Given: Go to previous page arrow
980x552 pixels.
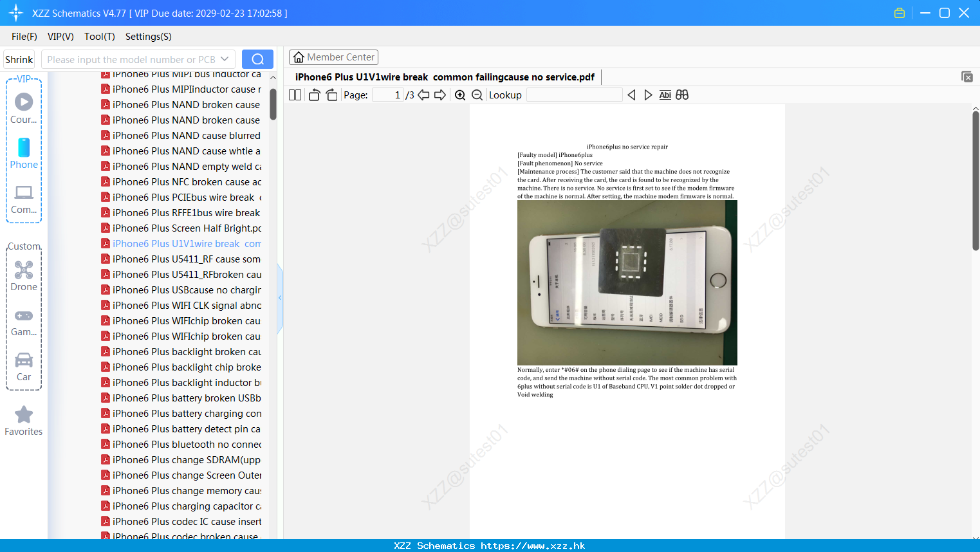Looking at the screenshot, I should [423, 95].
